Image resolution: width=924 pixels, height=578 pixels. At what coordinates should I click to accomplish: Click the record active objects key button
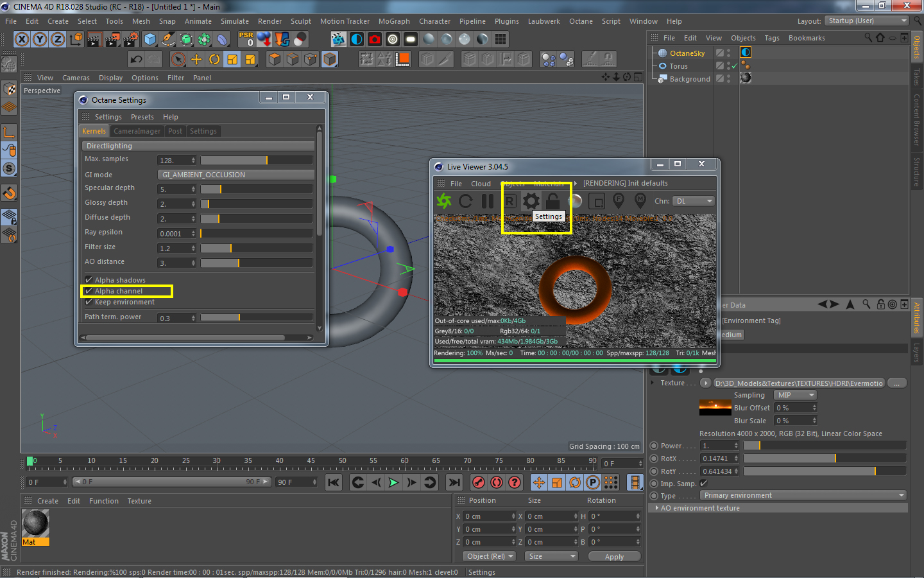(479, 482)
